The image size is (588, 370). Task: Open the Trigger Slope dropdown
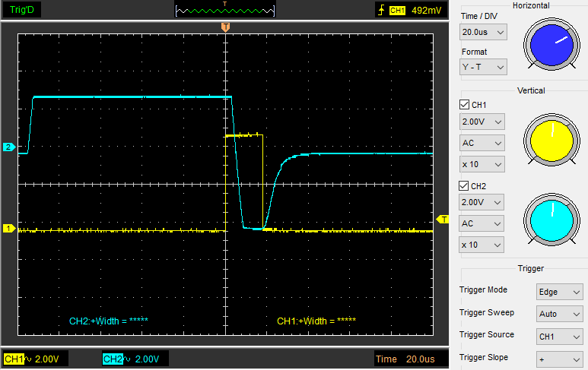click(x=559, y=358)
